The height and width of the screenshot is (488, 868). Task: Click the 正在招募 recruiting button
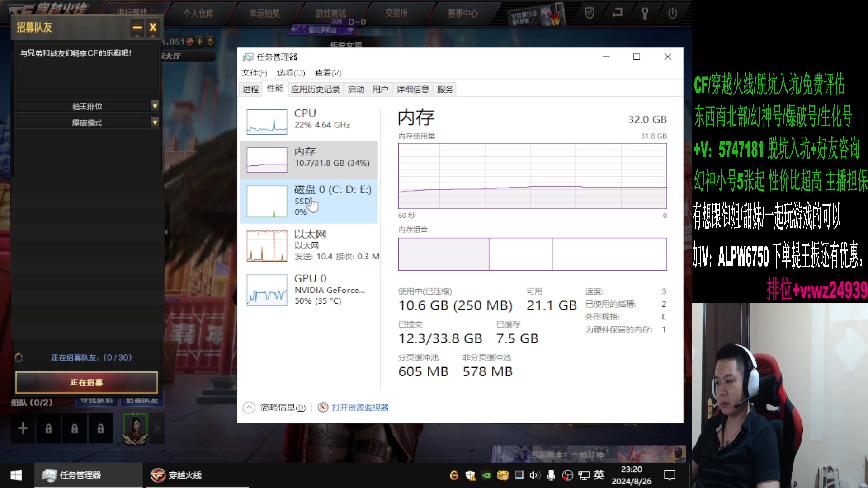pyautogui.click(x=86, y=382)
